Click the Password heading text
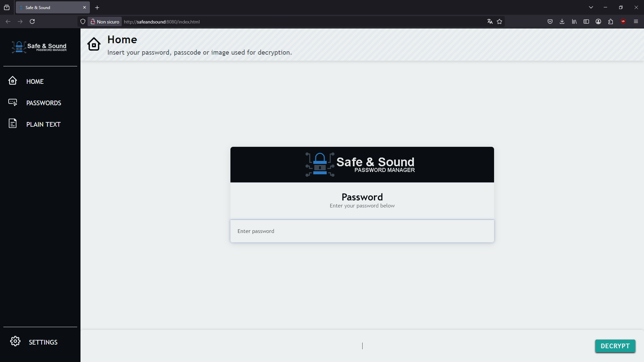This screenshot has height=362, width=644. tap(362, 197)
